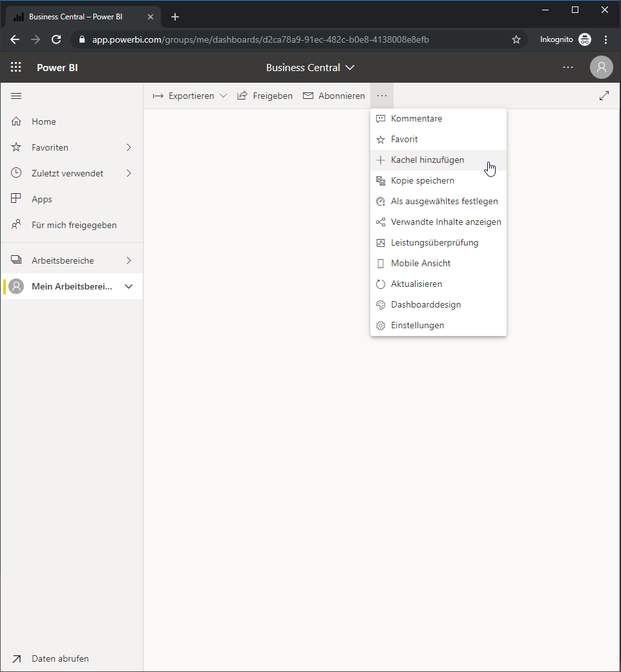
Task: Click the user profile avatar icon
Action: pos(601,67)
